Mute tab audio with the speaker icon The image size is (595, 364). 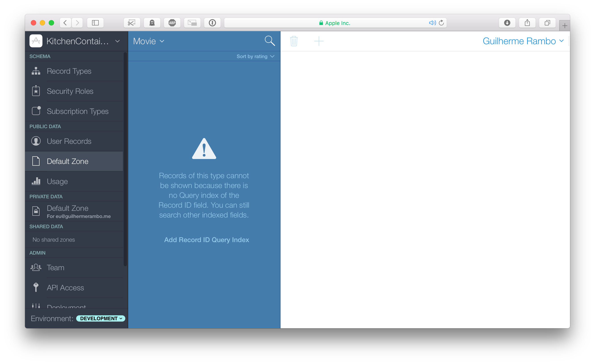(432, 23)
